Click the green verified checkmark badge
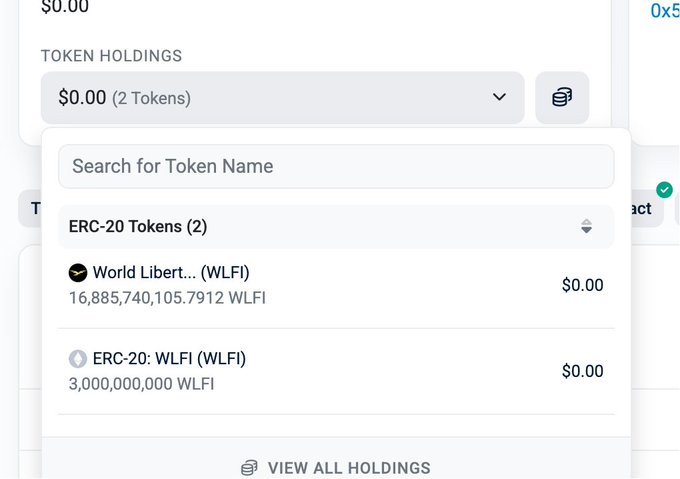Viewport: 680px width, 479px height. 664,190
